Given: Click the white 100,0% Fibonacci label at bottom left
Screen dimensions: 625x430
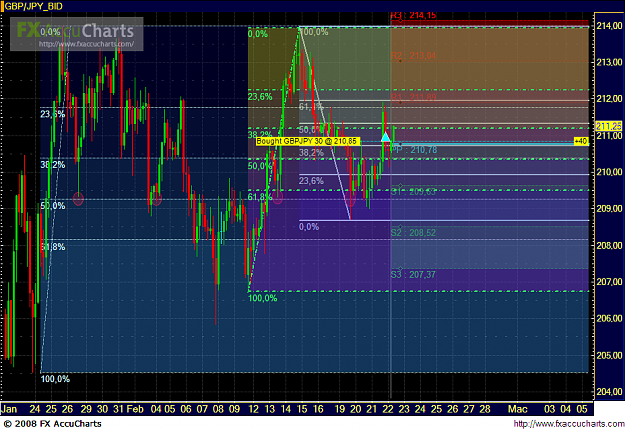Looking at the screenshot, I should [55, 379].
